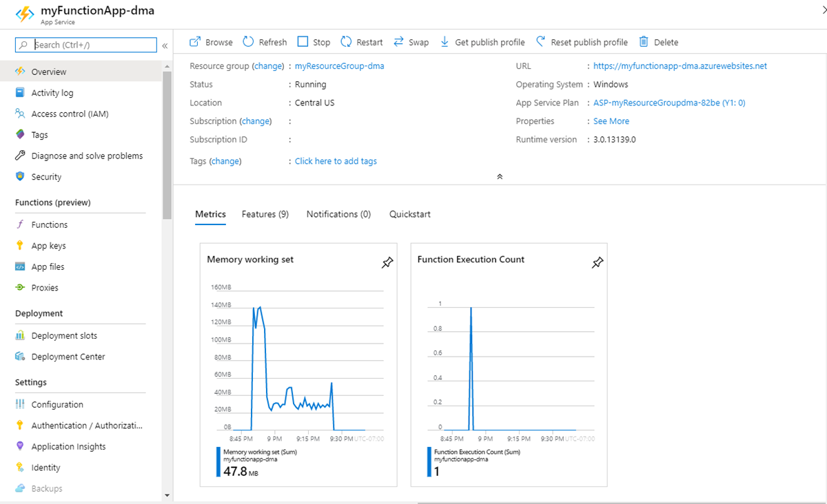Select Overview in the sidebar

tap(81, 72)
